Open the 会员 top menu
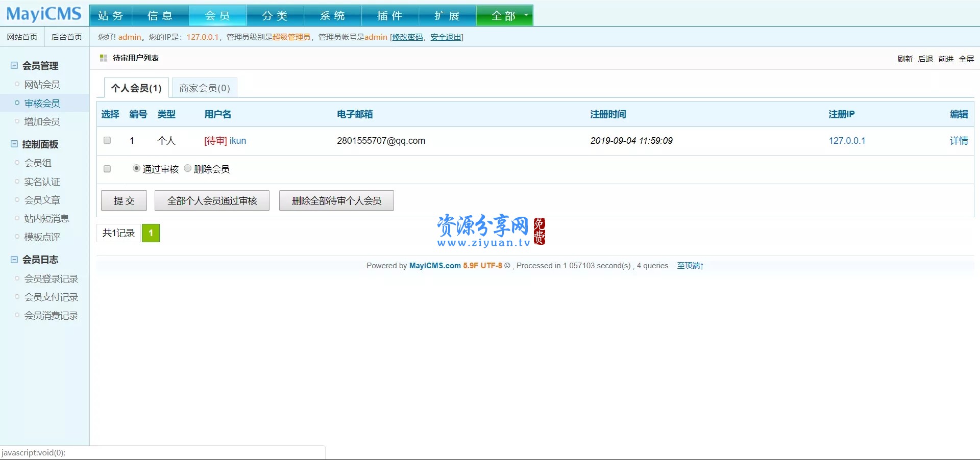This screenshot has width=980, height=460. tap(218, 16)
